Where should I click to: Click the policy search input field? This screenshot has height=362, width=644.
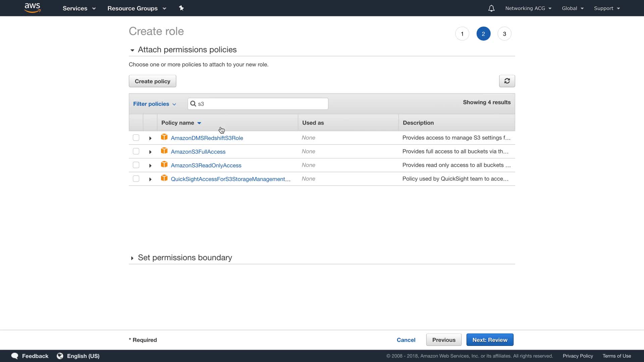coord(262,104)
